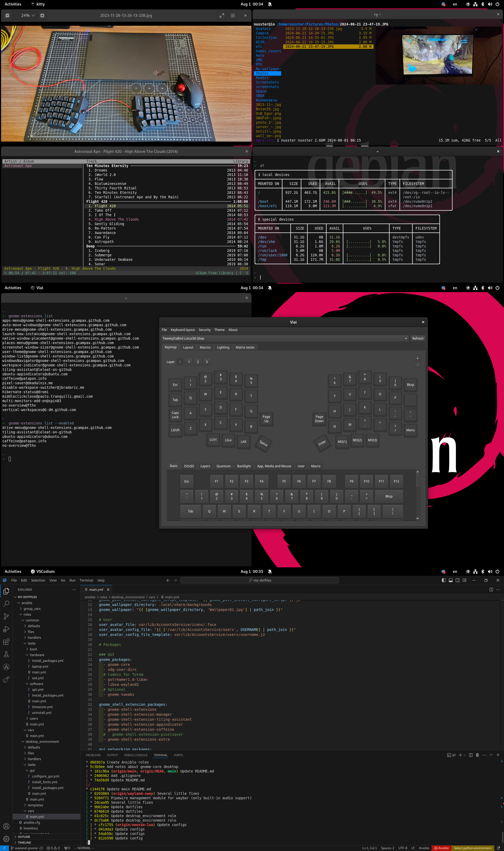Open the Testing flask view in VSCodium
The height and width of the screenshot is (851, 504).
(6, 654)
